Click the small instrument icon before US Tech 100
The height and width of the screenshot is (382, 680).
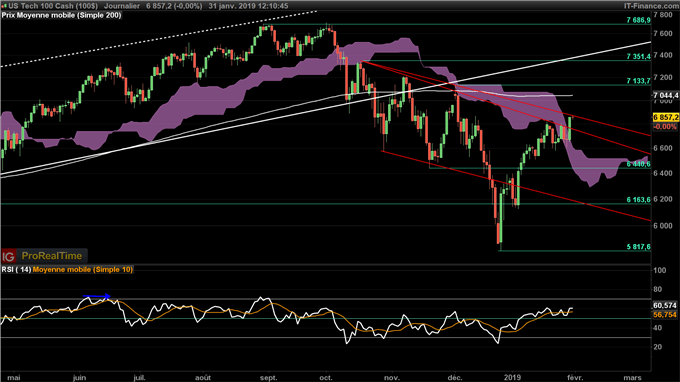click(4, 6)
